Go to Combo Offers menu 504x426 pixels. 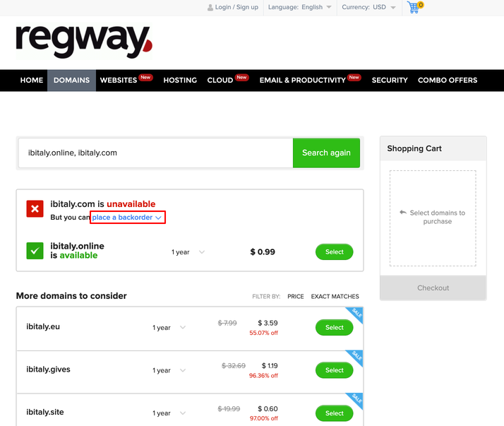448,80
